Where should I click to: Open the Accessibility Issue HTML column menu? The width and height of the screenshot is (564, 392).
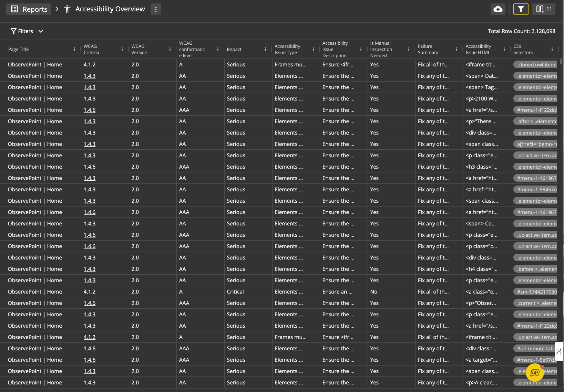pyautogui.click(x=504, y=50)
